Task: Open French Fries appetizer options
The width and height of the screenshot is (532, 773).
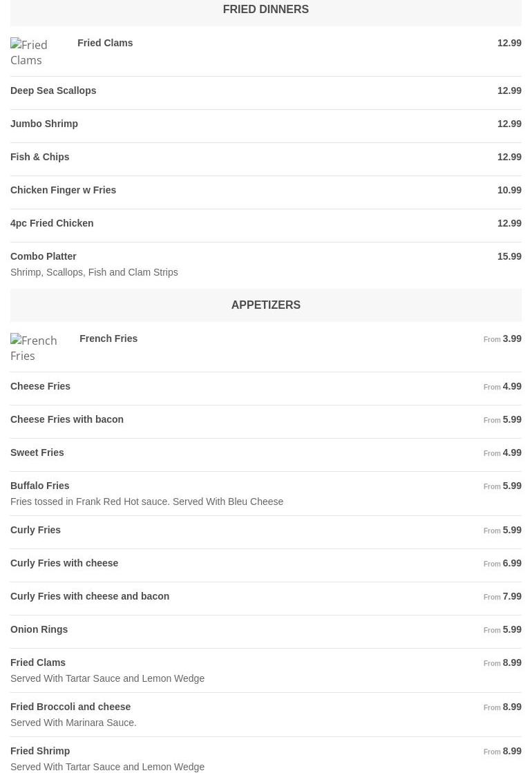Action: pyautogui.click(x=108, y=338)
